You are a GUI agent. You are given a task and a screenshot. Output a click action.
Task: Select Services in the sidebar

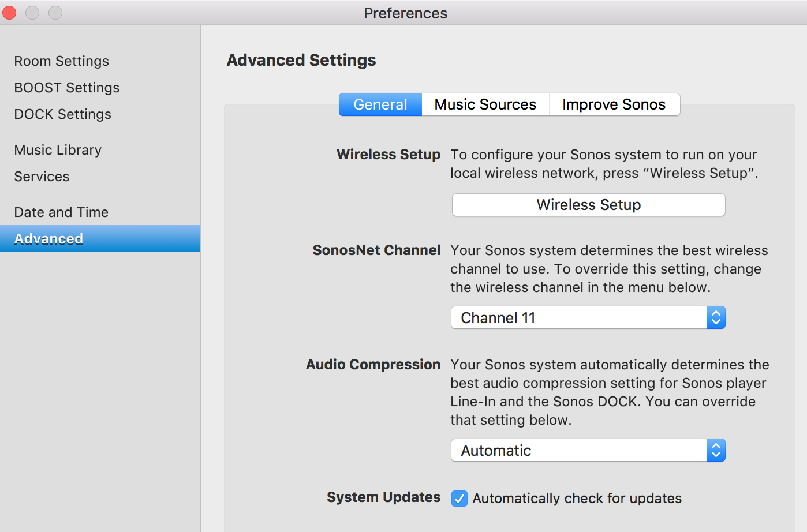pos(42,177)
